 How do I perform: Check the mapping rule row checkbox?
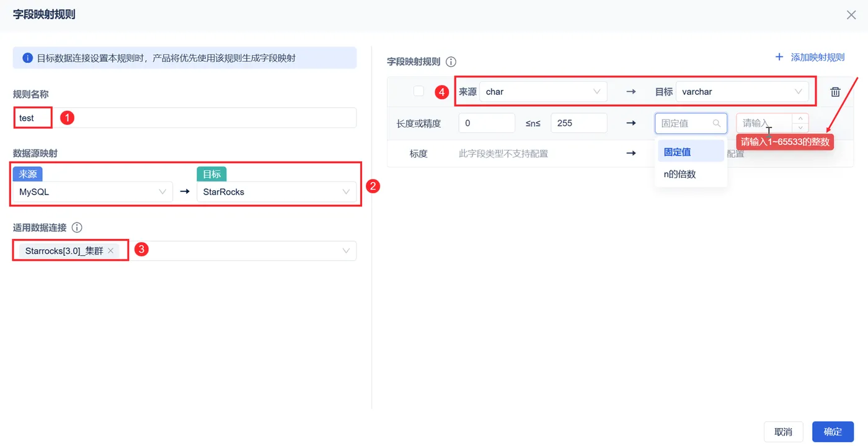click(418, 91)
